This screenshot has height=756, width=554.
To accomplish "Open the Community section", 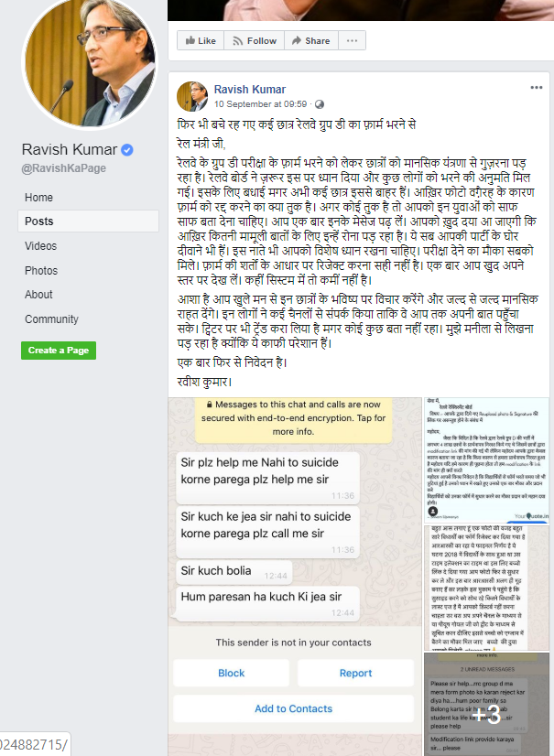I will click(51, 319).
